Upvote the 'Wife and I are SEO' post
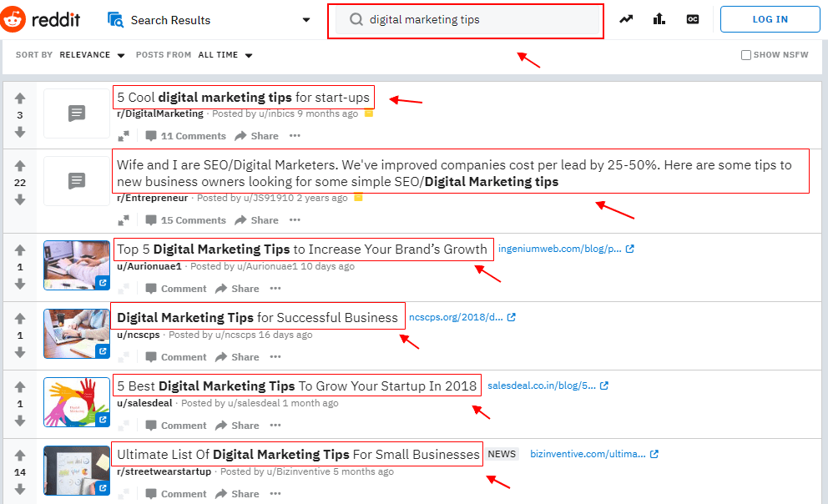Screen dimensions: 828x504 20,166
